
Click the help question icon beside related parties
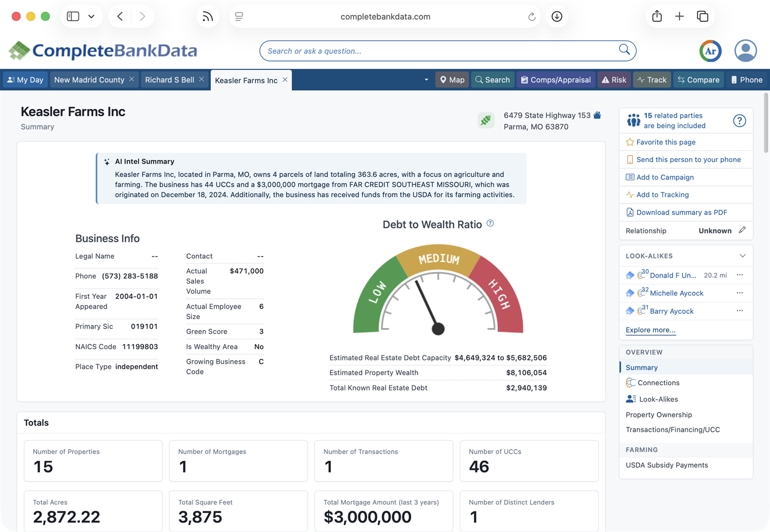coord(739,121)
